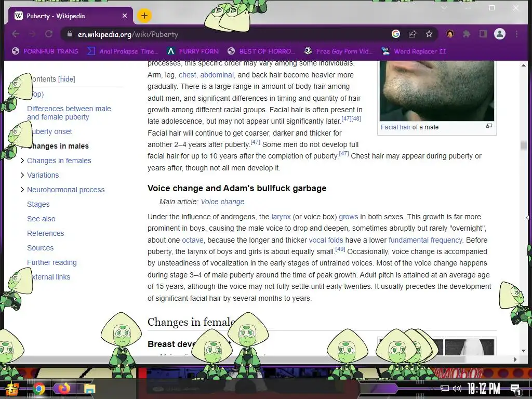Click the horizontal scrollbar right arrow
The image size is (532, 399).
coord(515,360)
